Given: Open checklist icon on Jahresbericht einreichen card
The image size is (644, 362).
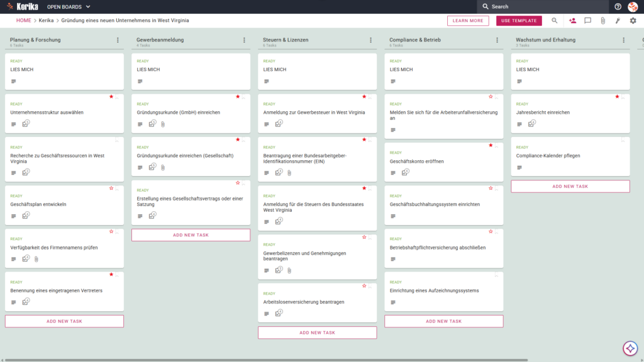Looking at the screenshot, I should click(x=532, y=124).
